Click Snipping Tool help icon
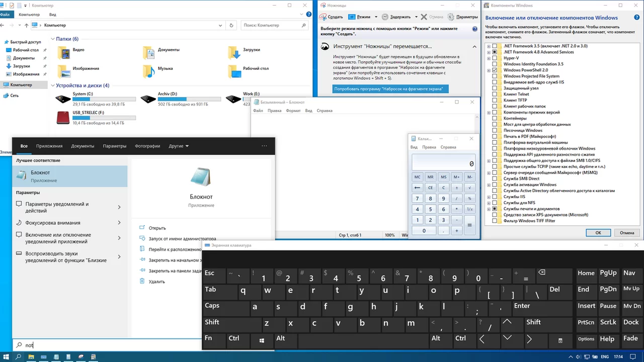Viewport: 644px width, 362px height. coord(475,29)
